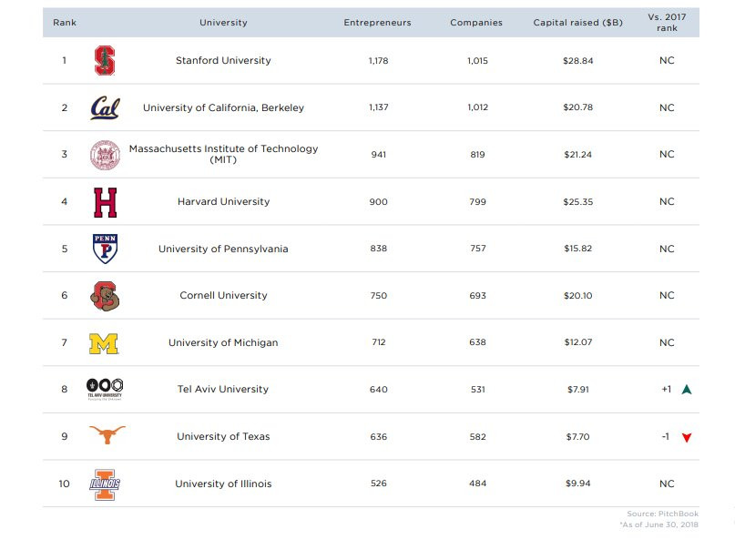Click the Source: PitchBook credit text
735x560 pixels.
tap(664, 514)
